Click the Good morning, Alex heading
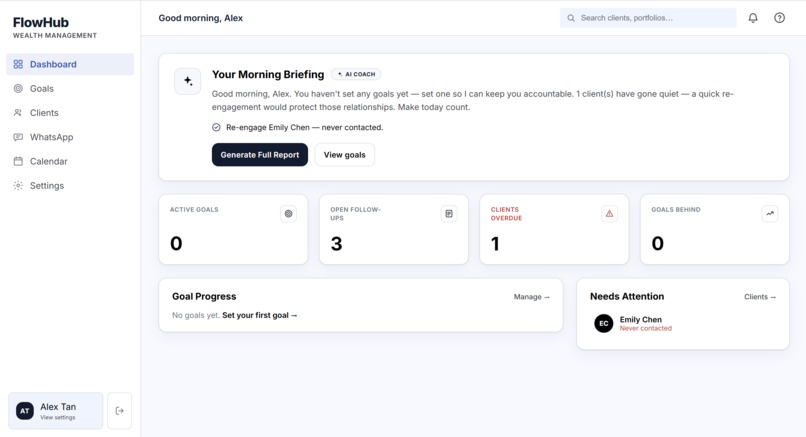This screenshot has width=806, height=437. (x=200, y=18)
